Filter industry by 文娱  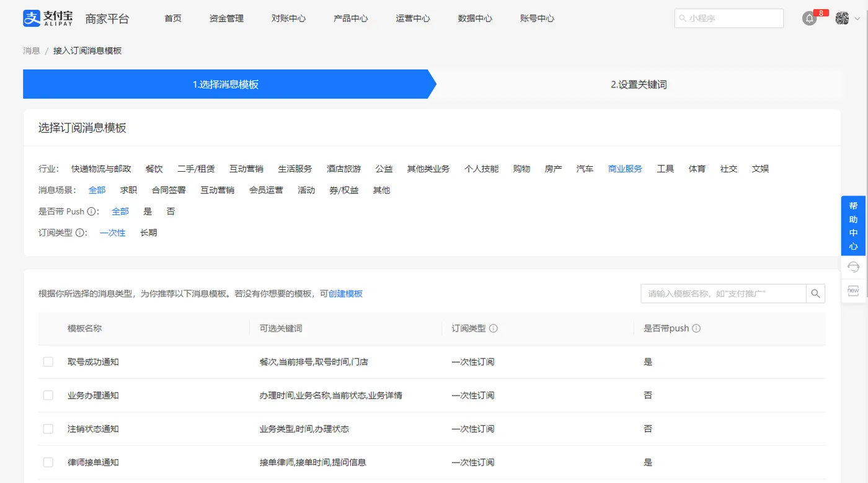tap(761, 169)
